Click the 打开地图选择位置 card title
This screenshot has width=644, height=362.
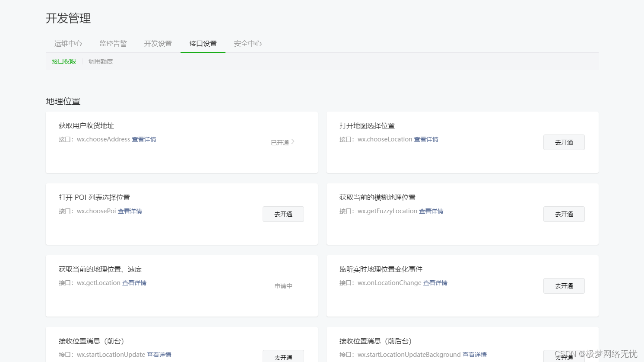coord(367,126)
